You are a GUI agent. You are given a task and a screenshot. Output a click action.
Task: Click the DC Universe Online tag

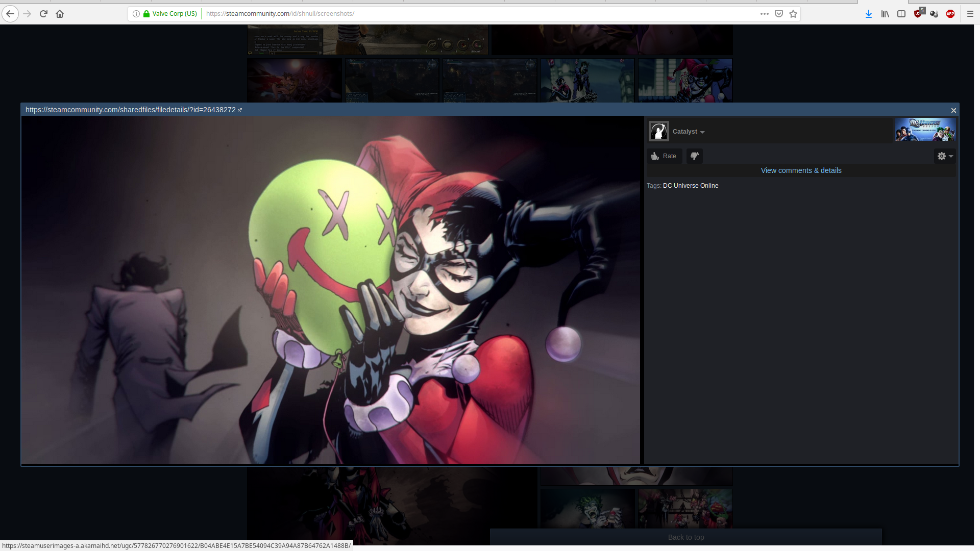point(690,186)
